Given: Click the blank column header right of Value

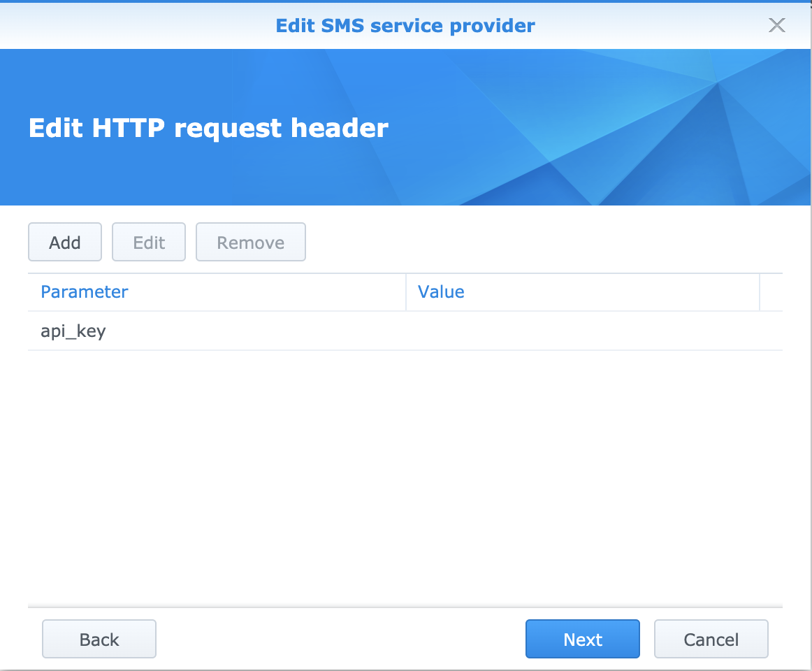Looking at the screenshot, I should (771, 291).
